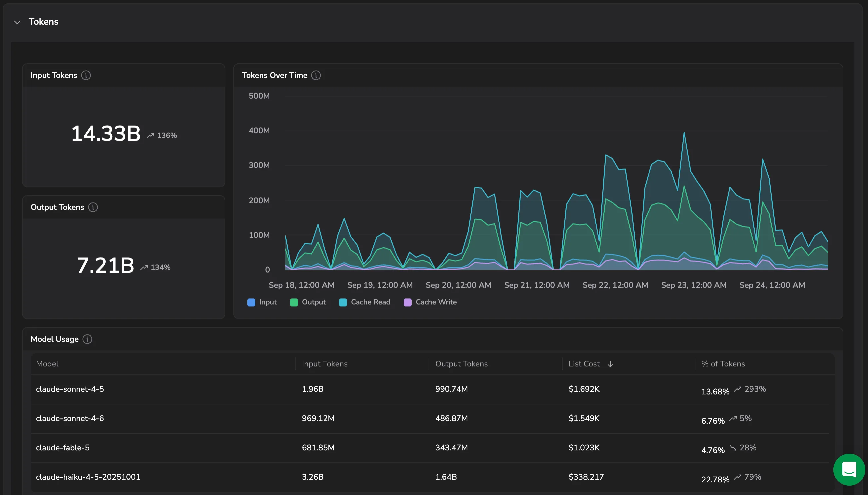Click the 14.33B input tokens value
868x495 pixels.
click(106, 134)
